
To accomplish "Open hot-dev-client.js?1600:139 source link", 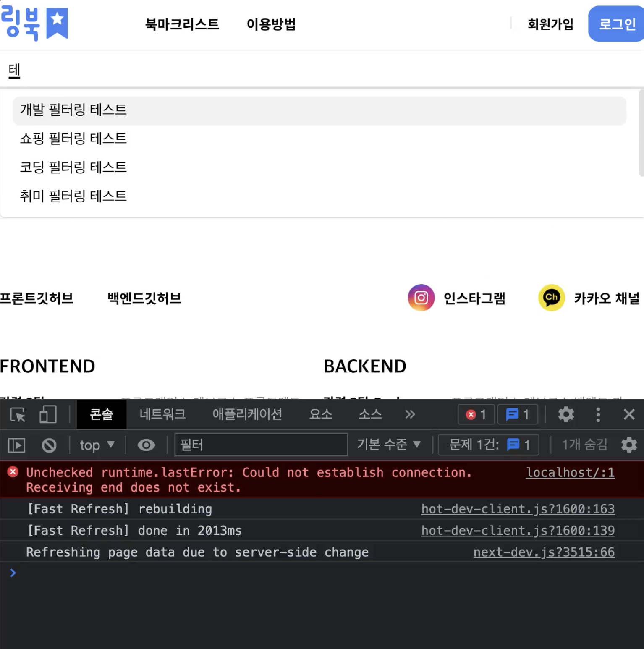I will (x=518, y=531).
